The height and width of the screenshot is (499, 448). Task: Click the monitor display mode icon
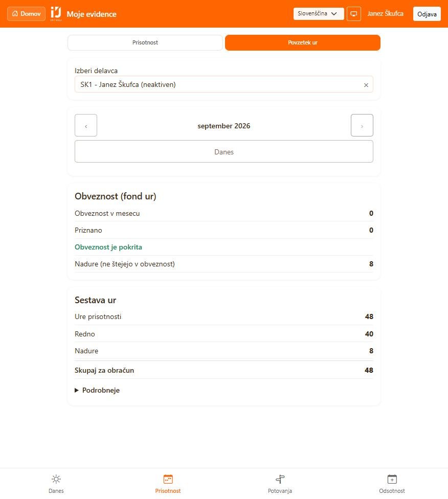coord(353,14)
